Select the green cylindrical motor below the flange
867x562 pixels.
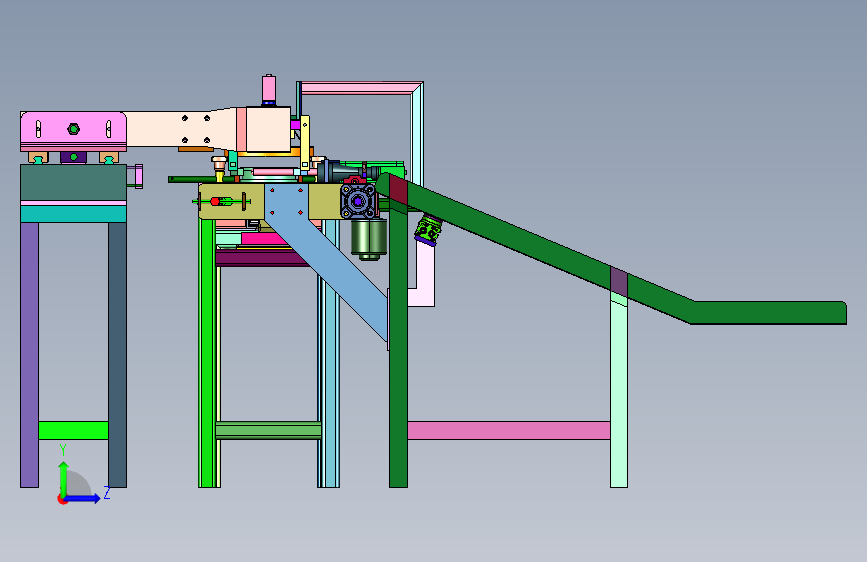coord(369,238)
